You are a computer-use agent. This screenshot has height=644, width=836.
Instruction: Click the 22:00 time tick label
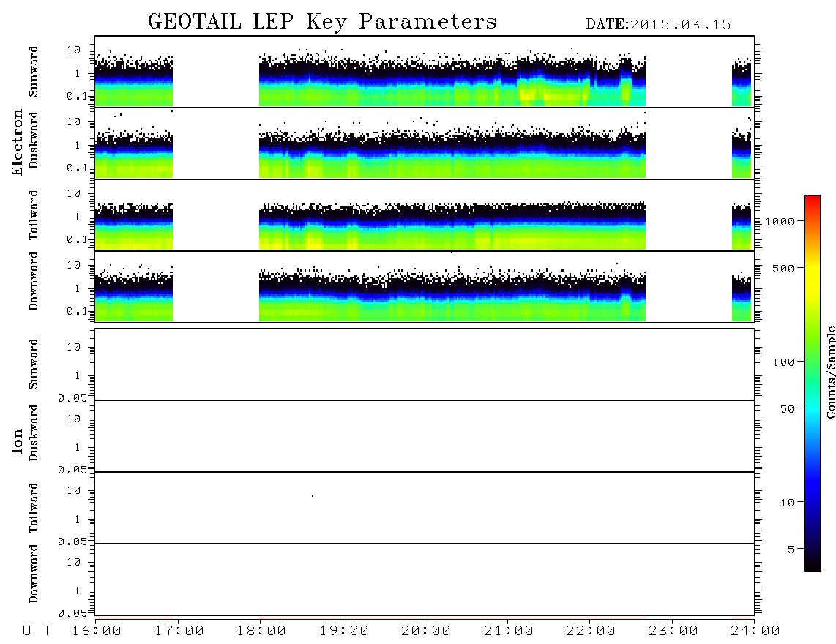tap(591, 632)
